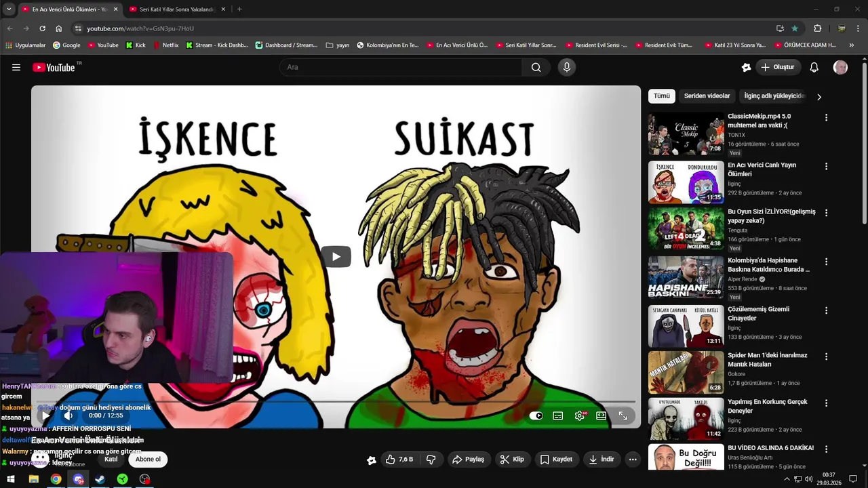The height and width of the screenshot is (488, 868).
Task: Open Uygulamalar apps shortcut
Action: click(x=25, y=45)
